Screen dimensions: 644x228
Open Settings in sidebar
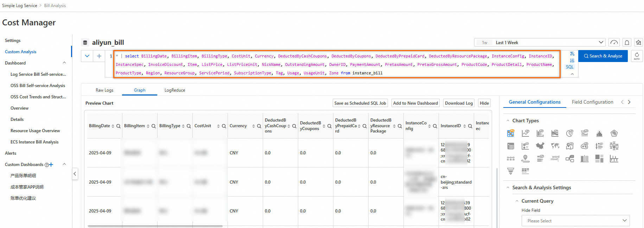[13, 41]
